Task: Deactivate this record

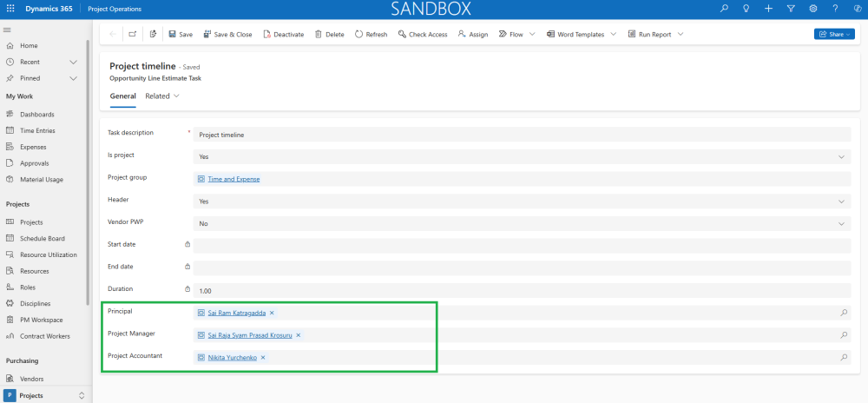Action: click(284, 35)
